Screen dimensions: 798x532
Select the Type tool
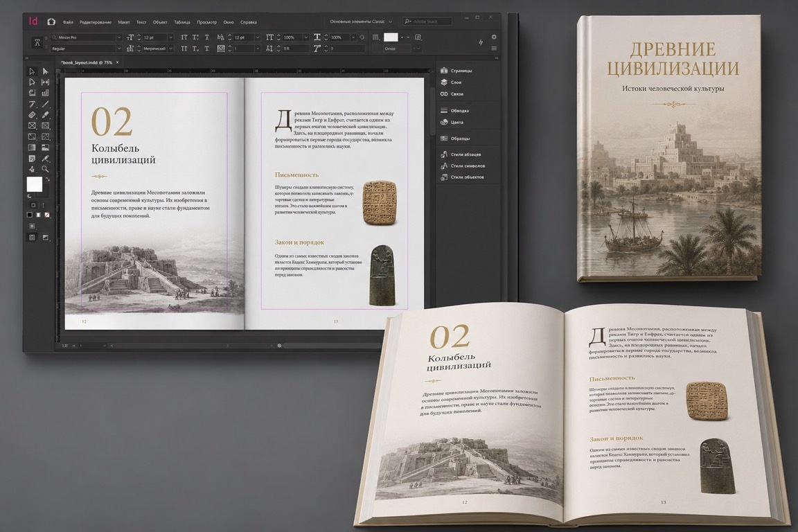tap(32, 104)
